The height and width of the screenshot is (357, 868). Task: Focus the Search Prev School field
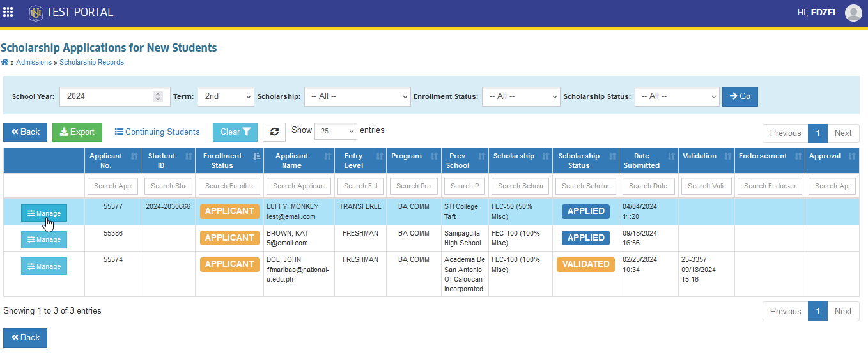point(465,186)
